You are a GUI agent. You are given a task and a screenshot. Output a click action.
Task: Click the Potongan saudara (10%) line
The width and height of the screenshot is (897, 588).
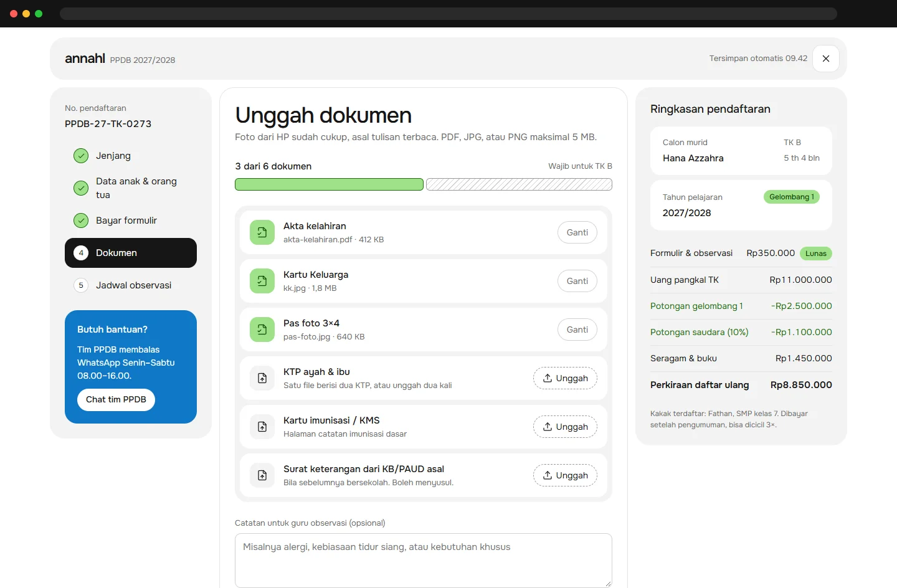[x=741, y=332]
